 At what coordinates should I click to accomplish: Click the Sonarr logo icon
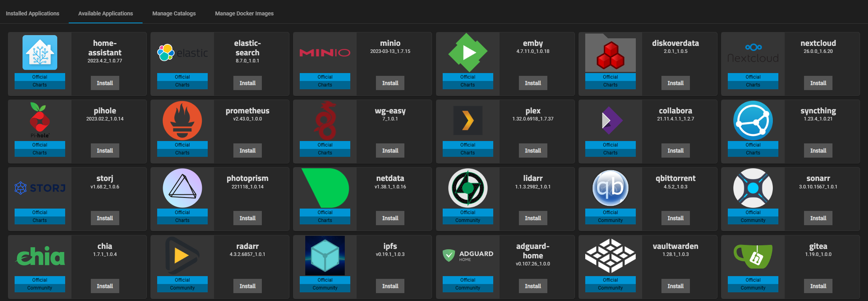point(753,188)
